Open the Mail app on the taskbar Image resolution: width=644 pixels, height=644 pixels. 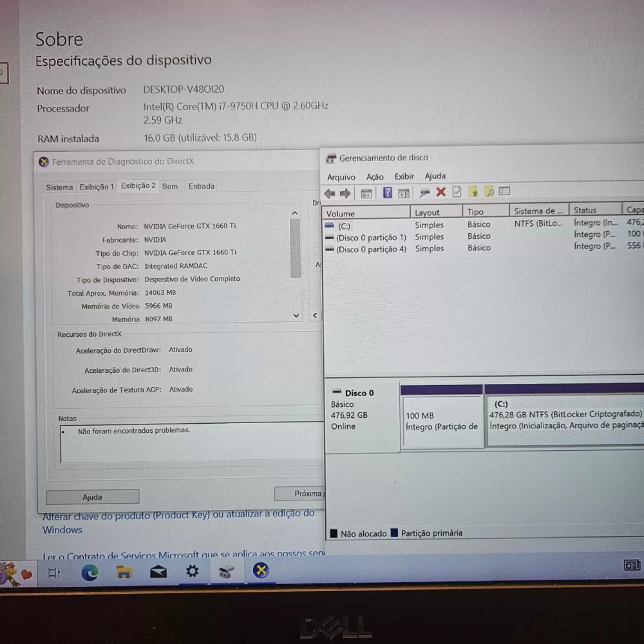pyautogui.click(x=158, y=572)
